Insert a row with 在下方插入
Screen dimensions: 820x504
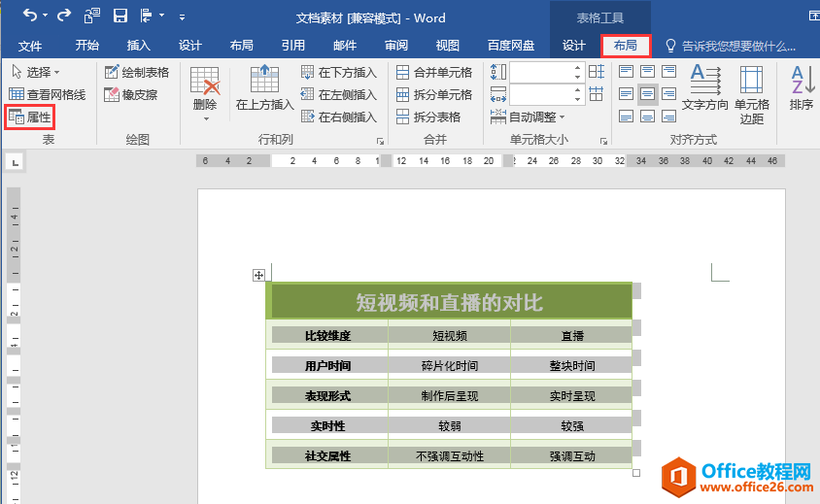click(339, 72)
